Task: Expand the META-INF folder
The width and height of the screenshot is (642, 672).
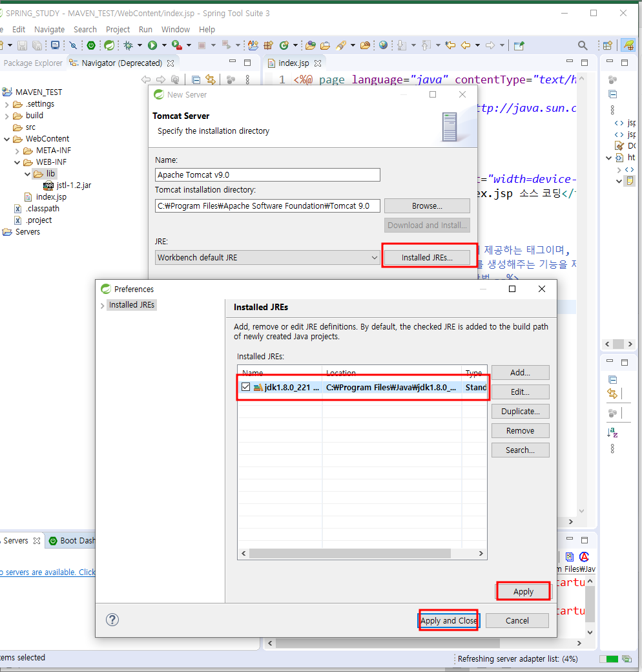Action: (17, 151)
